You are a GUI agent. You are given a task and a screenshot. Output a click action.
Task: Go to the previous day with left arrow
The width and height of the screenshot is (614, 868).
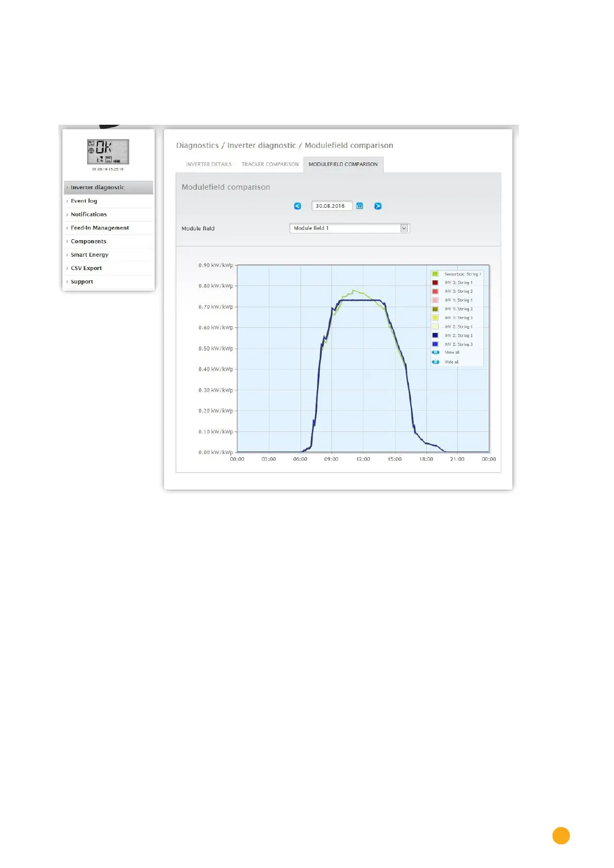click(x=297, y=206)
